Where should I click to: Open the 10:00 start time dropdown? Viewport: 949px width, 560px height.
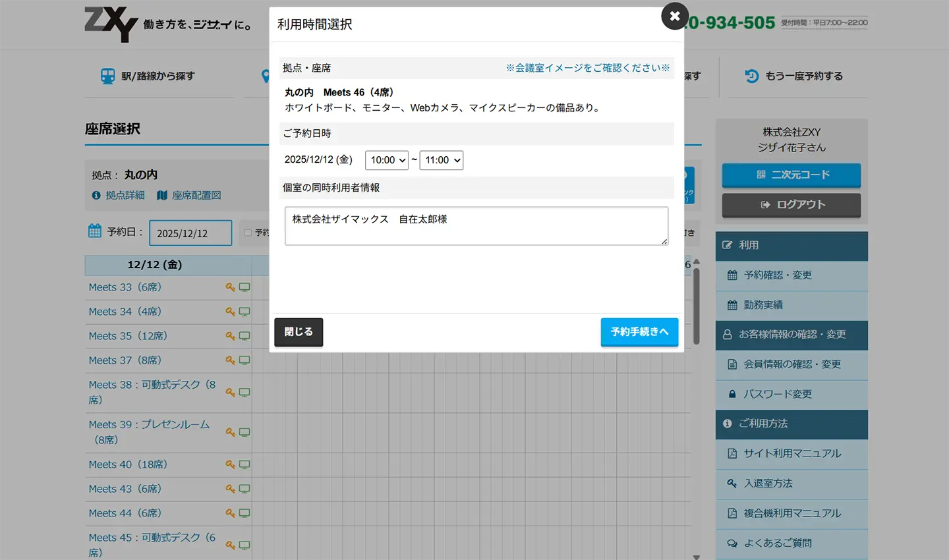coord(387,160)
